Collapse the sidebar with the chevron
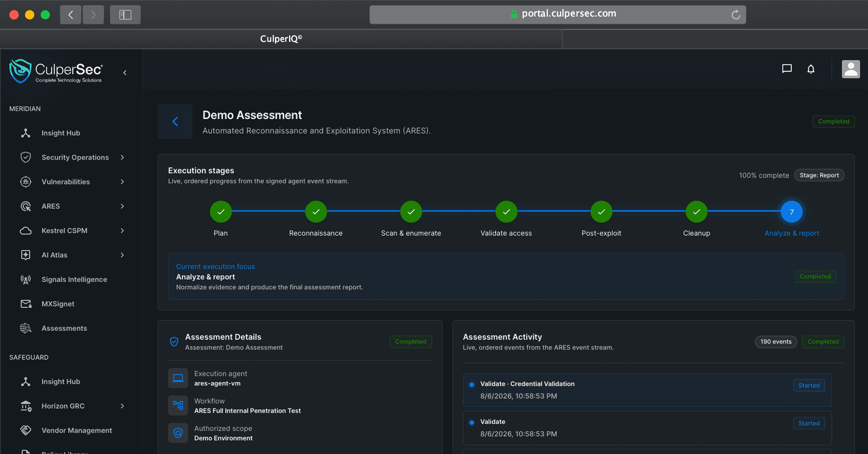This screenshot has width=868, height=454. (125, 72)
